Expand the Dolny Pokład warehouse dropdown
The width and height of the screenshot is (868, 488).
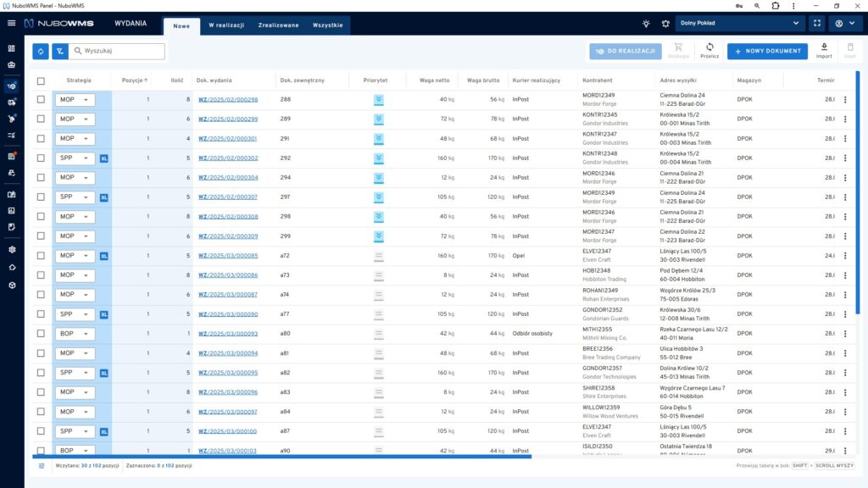pos(741,24)
